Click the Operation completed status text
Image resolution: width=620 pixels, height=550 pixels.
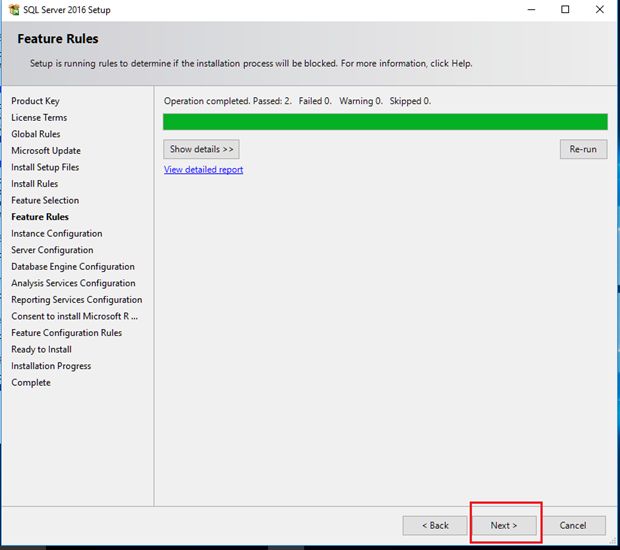(x=297, y=101)
